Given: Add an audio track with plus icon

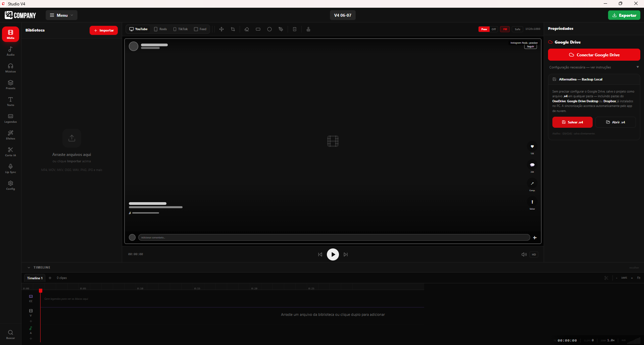Looking at the screenshot, I should [31, 339].
